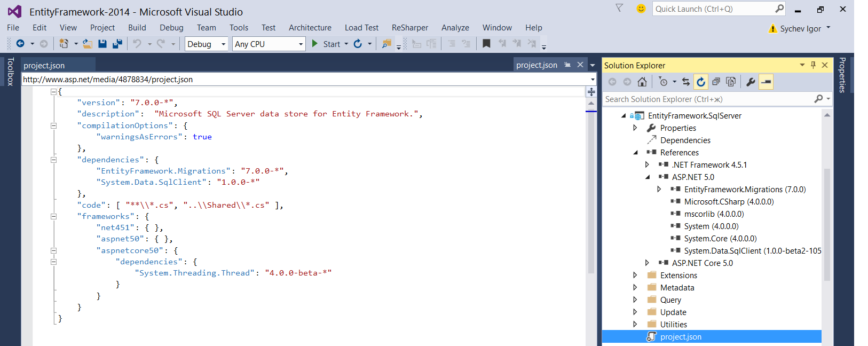Screen dimensions: 868x346
Task: Click the notifications filter flag icon
Action: (x=619, y=8)
